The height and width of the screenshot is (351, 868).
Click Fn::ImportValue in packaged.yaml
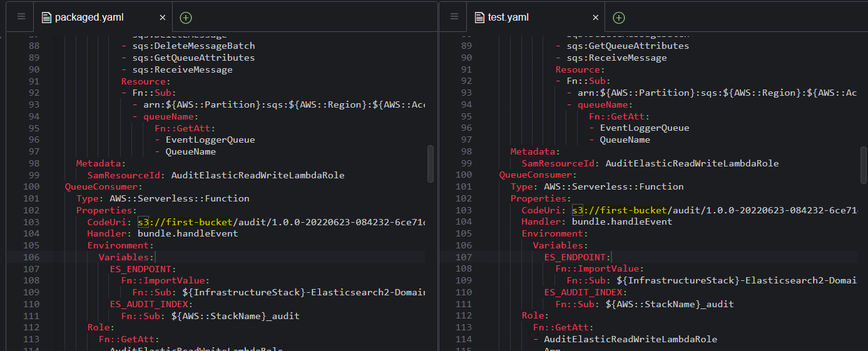[x=163, y=281]
